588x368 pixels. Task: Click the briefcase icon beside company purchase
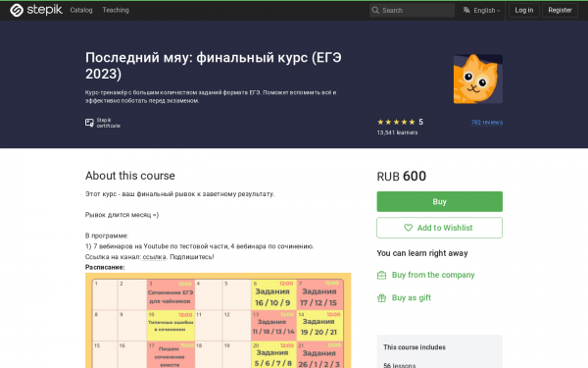(381, 275)
